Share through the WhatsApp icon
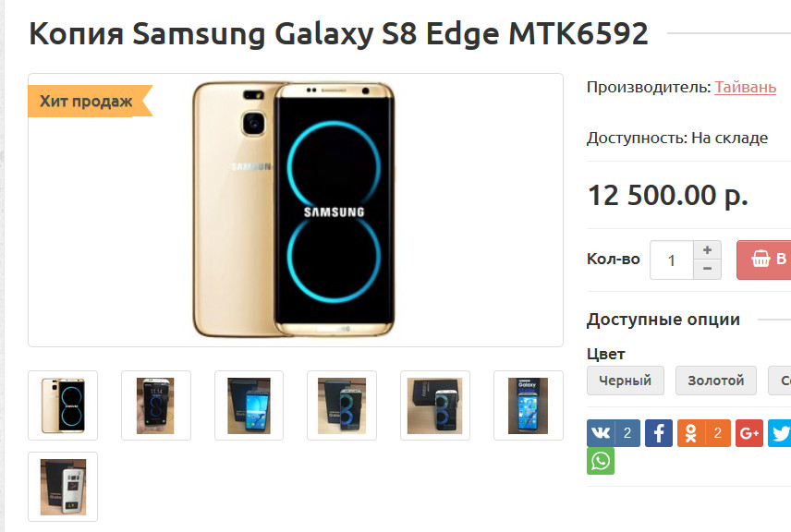Screen dimensions: 791x532 (601, 461)
